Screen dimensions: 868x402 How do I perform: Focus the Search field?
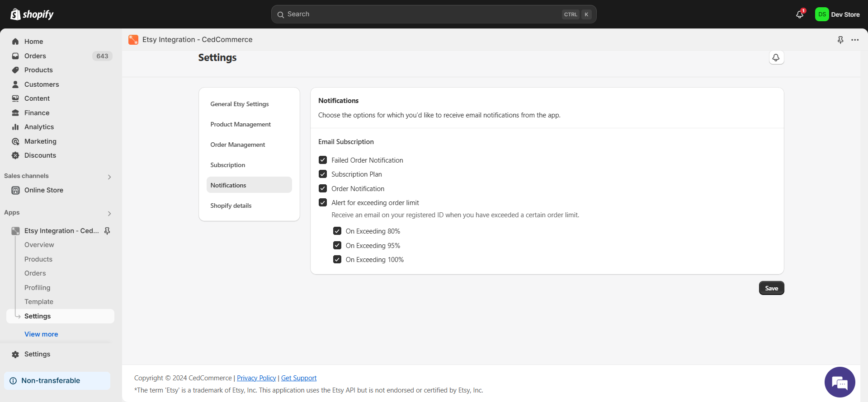434,14
